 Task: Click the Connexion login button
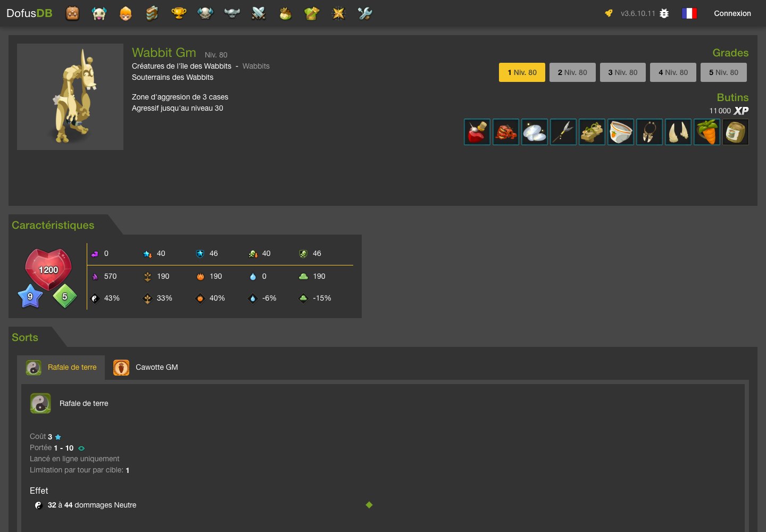pyautogui.click(x=732, y=13)
